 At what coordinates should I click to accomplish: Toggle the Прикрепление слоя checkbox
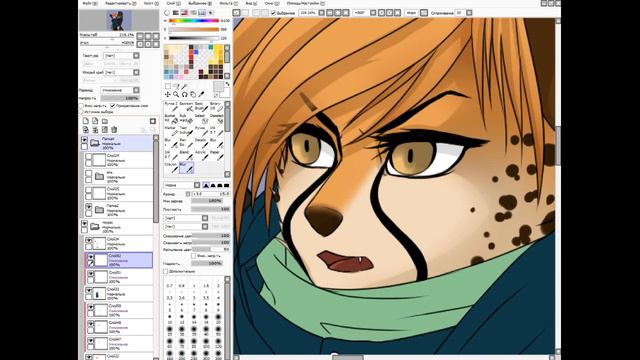[113, 106]
